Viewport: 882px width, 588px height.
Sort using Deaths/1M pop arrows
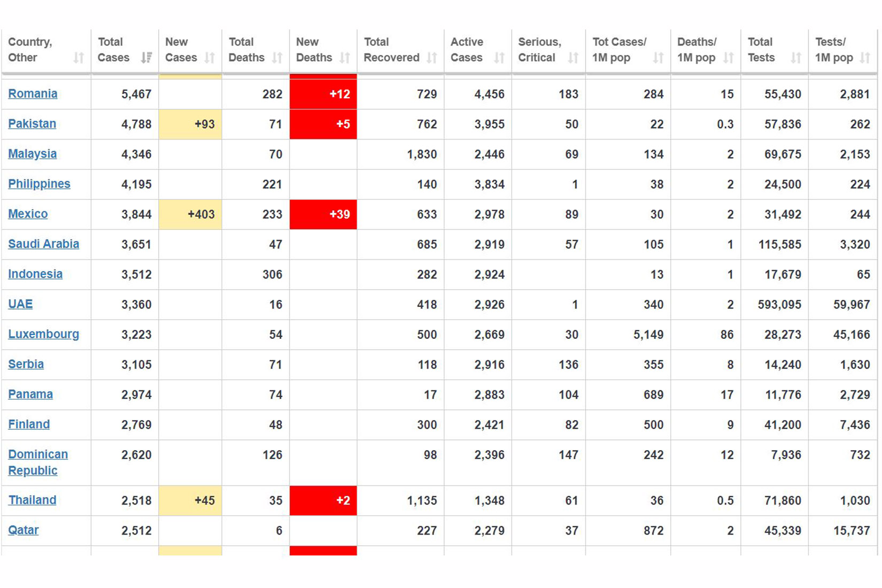click(728, 58)
